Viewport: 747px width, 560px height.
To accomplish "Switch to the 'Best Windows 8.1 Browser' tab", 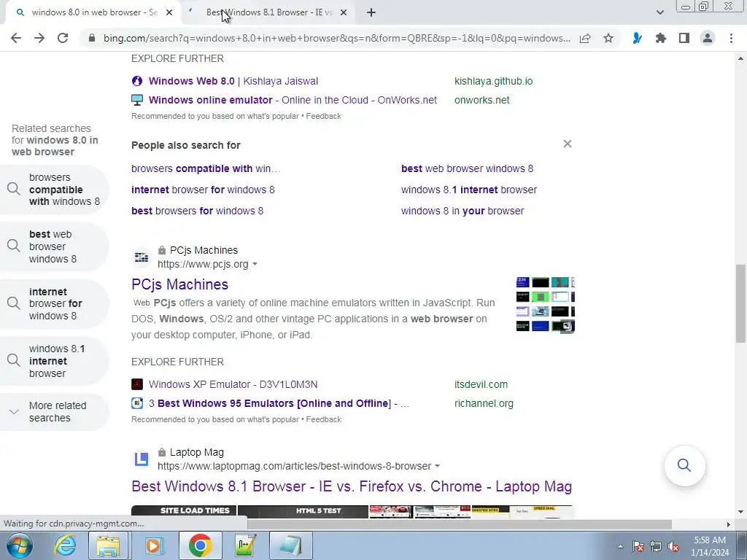I will click(x=268, y=12).
